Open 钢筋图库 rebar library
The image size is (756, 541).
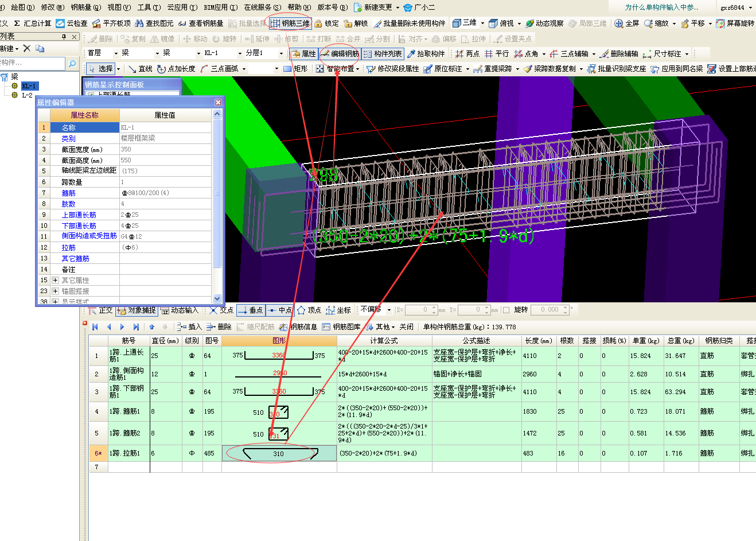tap(341, 326)
